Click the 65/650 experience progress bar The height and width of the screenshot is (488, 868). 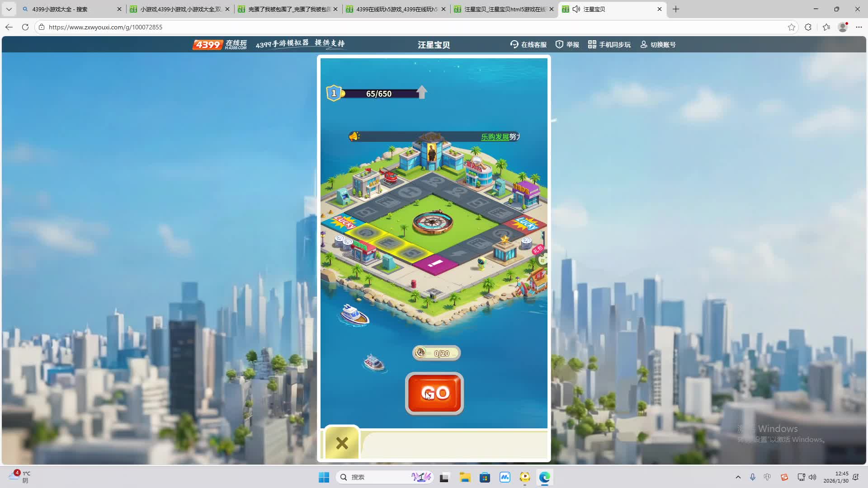pyautogui.click(x=379, y=94)
